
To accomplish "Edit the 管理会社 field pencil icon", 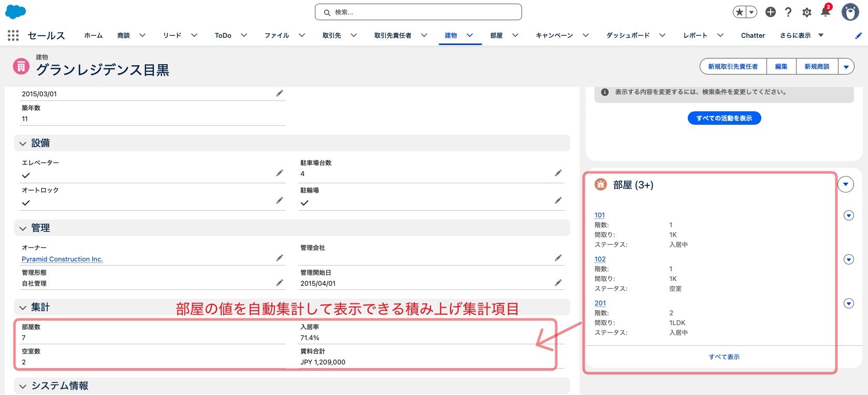I will 558,258.
